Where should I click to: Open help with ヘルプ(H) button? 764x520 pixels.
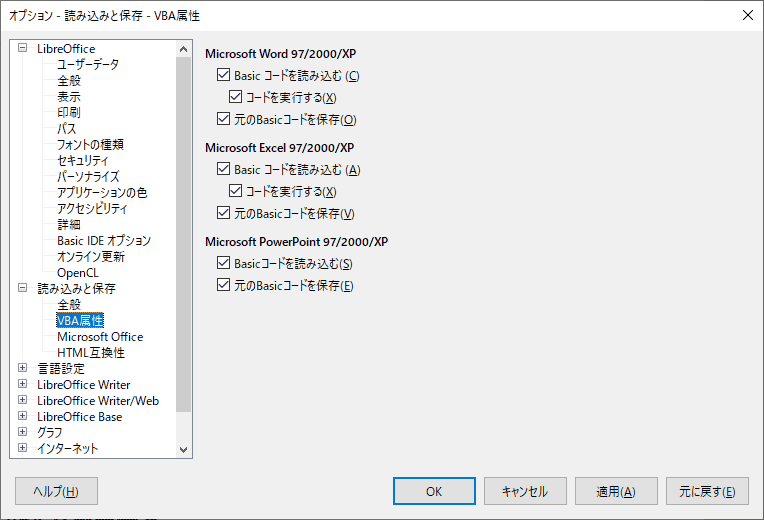[57, 491]
